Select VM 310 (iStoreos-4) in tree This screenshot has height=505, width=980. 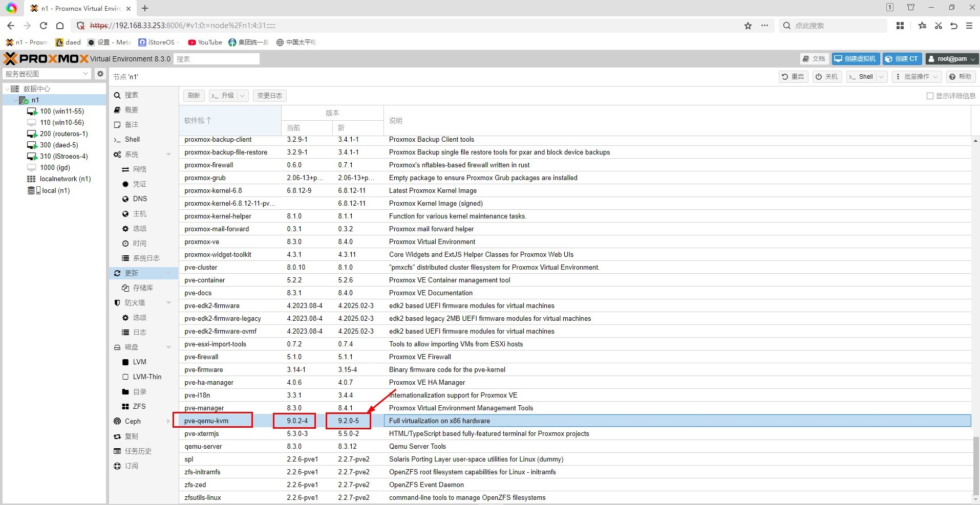63,156
